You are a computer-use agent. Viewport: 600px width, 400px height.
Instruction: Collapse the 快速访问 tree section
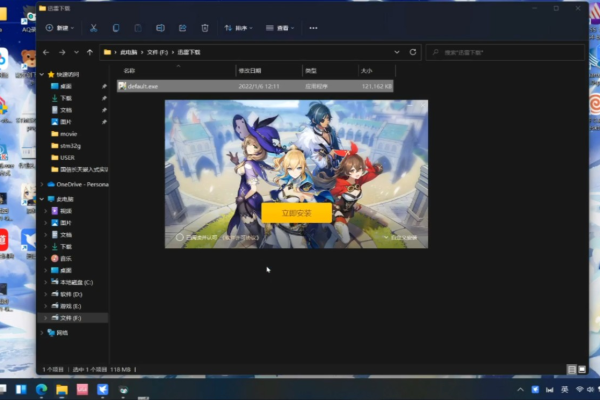pyautogui.click(x=42, y=74)
